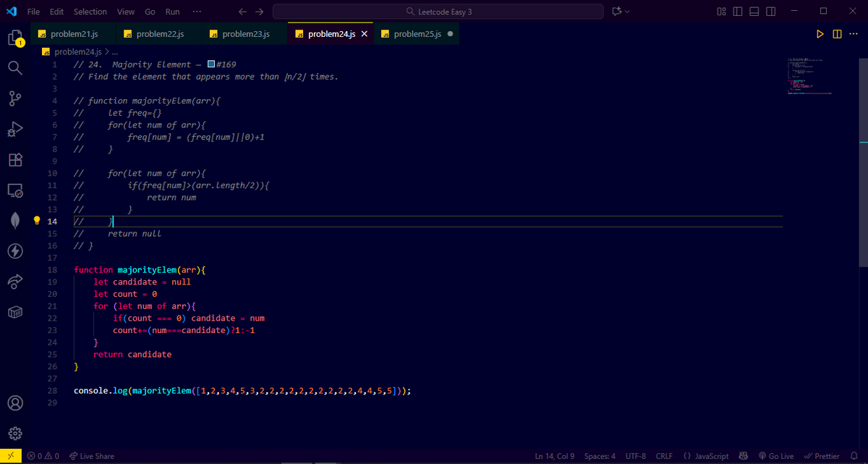This screenshot has height=464, width=868.
Task: Toggle the Secondary Side Bar visibility
Action: click(771, 12)
